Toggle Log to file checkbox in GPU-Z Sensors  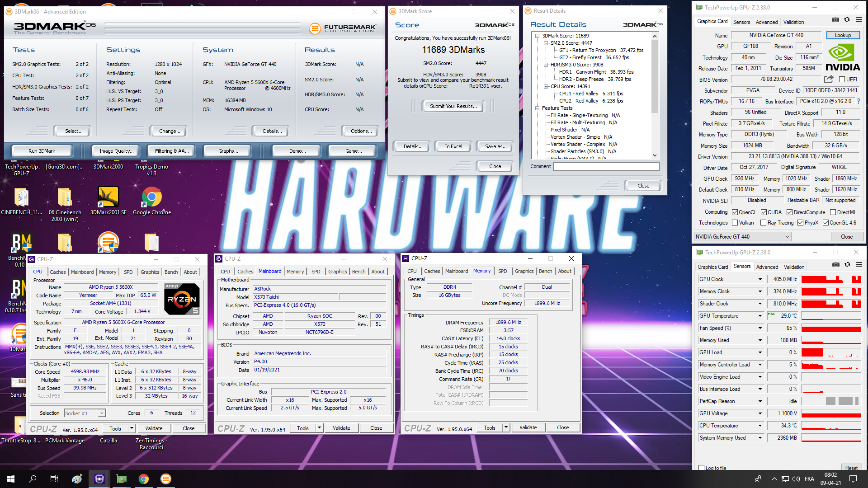pyautogui.click(x=702, y=468)
